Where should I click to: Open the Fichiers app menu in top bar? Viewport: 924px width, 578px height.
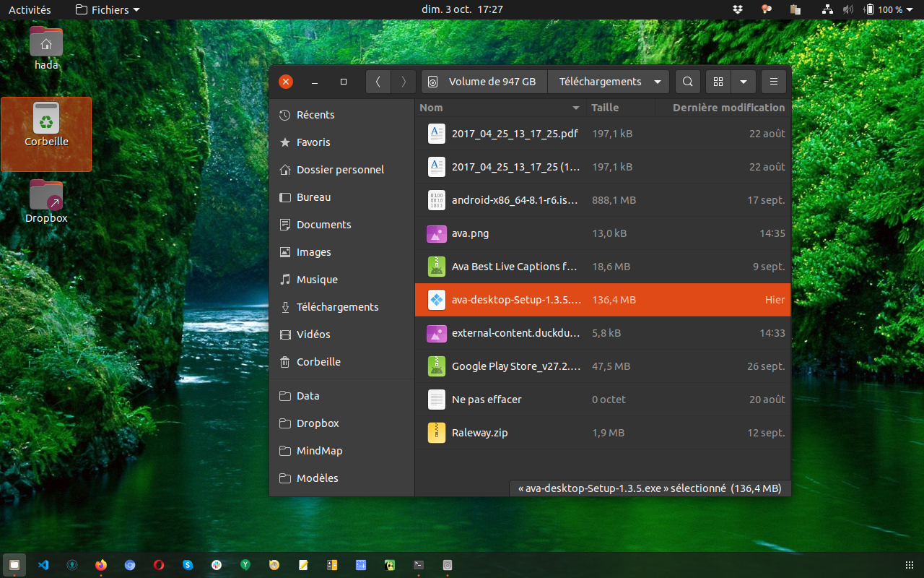point(108,9)
